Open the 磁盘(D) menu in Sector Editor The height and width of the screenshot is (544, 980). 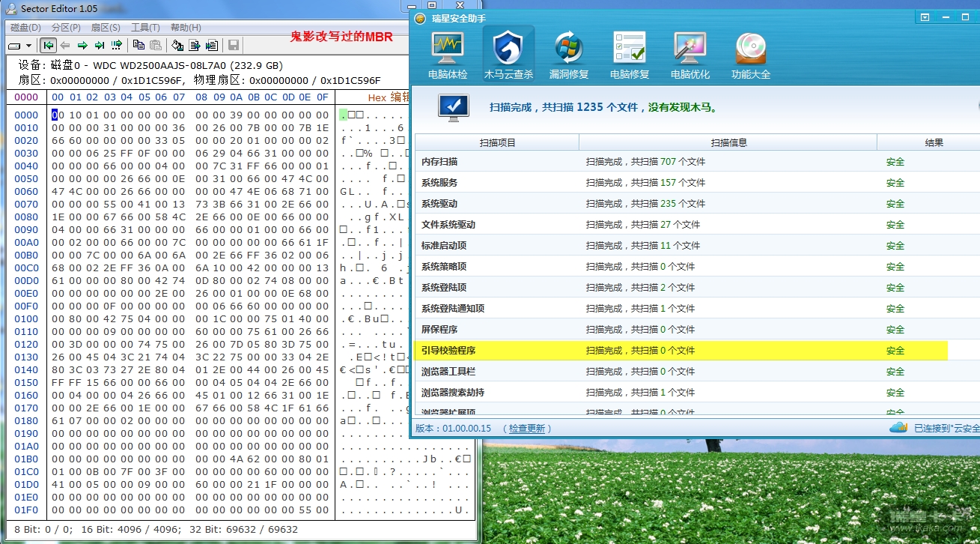tap(25, 28)
